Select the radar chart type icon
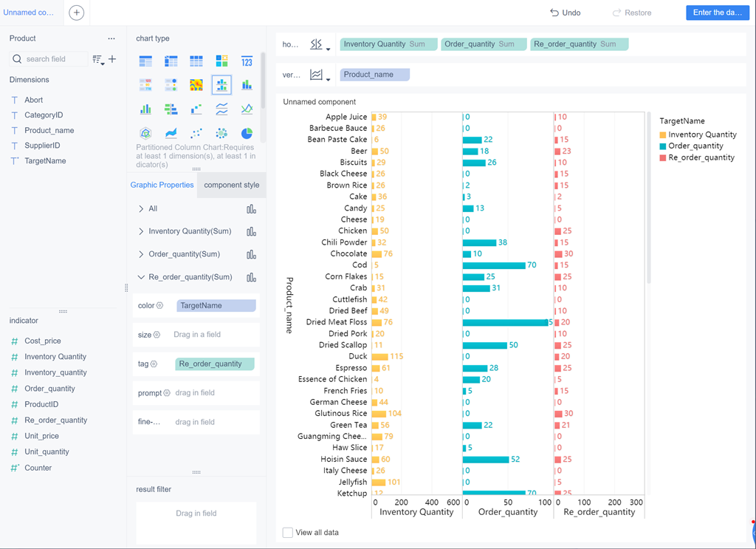The image size is (756, 549). [145, 133]
